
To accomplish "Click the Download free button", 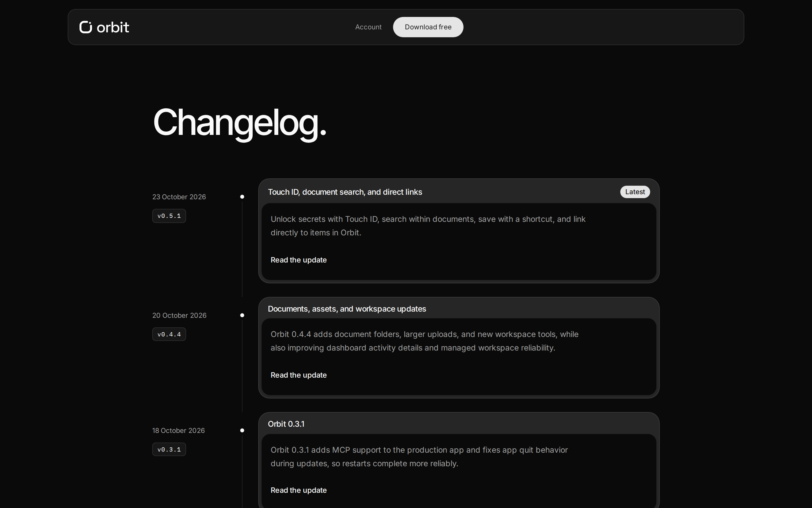I will (x=428, y=27).
